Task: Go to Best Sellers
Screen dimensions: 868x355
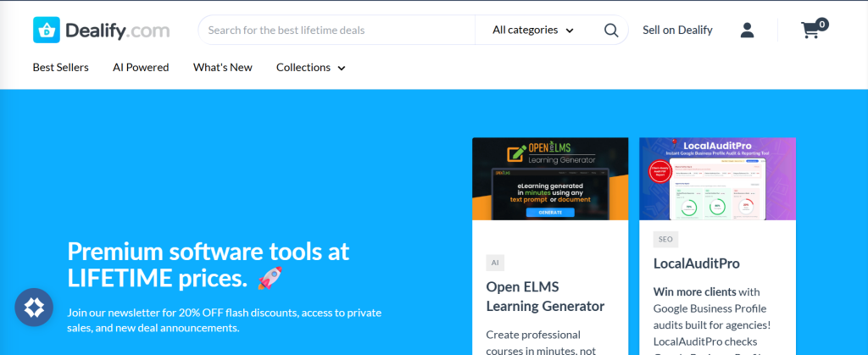Action: 60,68
